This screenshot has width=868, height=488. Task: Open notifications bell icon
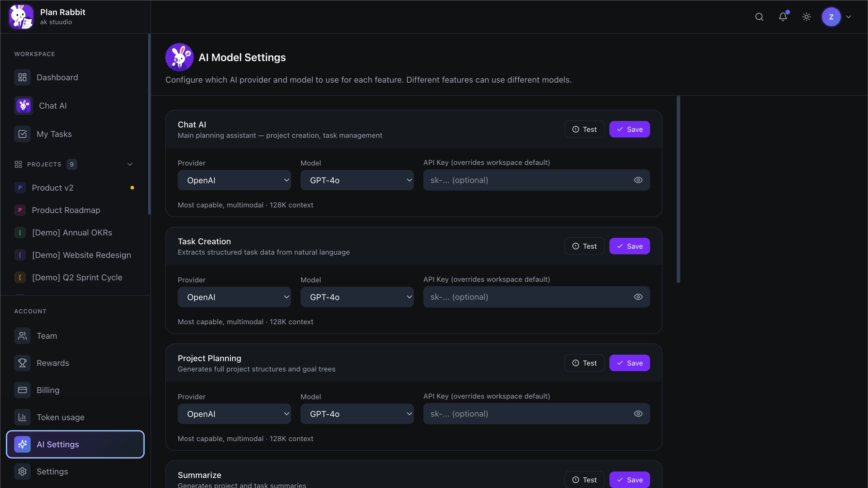click(x=783, y=17)
